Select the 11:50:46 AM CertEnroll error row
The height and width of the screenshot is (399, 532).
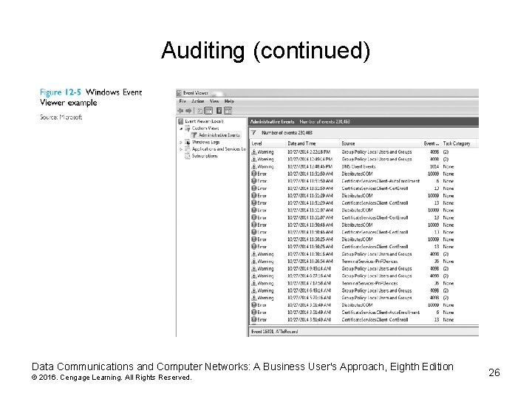click(364, 232)
